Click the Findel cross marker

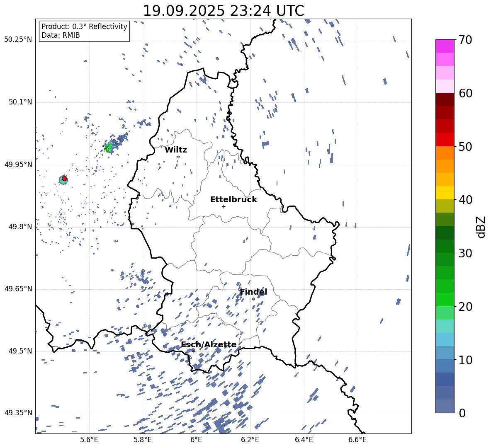coord(253,299)
